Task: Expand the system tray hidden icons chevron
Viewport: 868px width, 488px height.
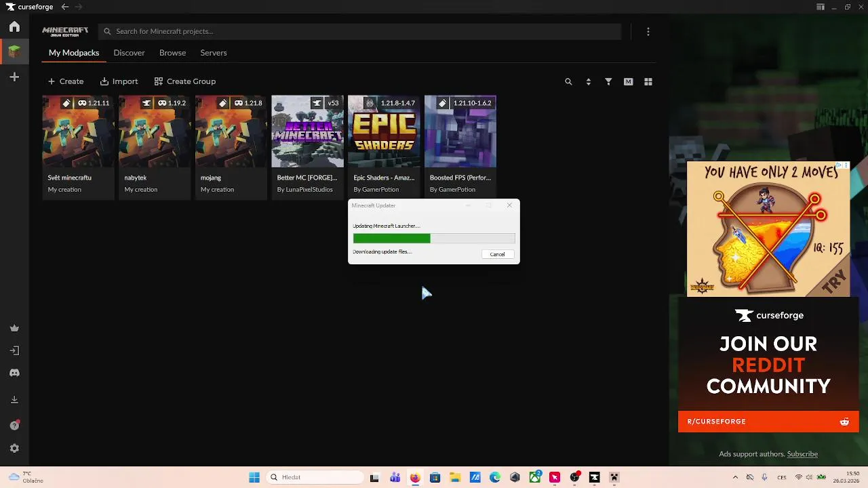Action: (x=735, y=477)
